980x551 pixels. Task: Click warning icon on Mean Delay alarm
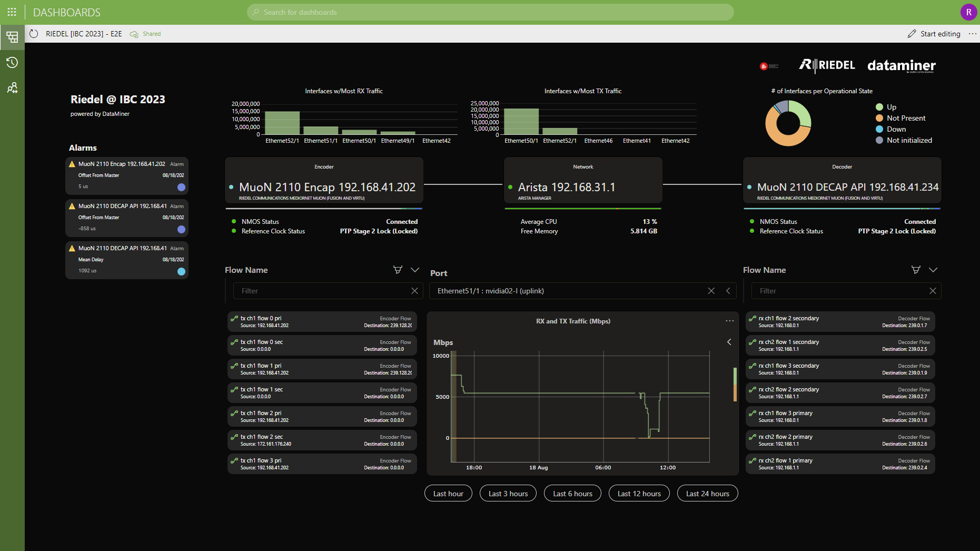tap(72, 248)
